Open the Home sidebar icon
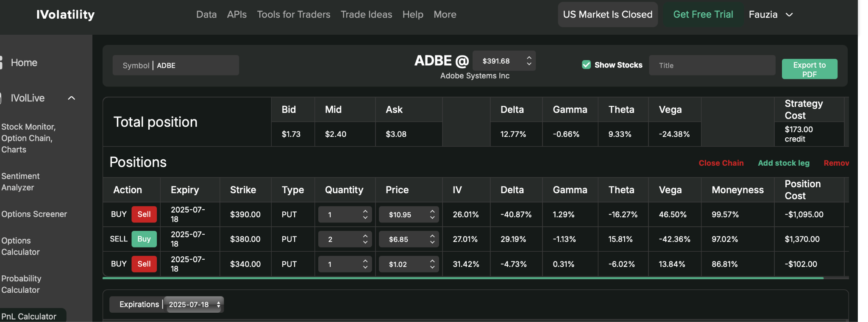 pos(1,63)
